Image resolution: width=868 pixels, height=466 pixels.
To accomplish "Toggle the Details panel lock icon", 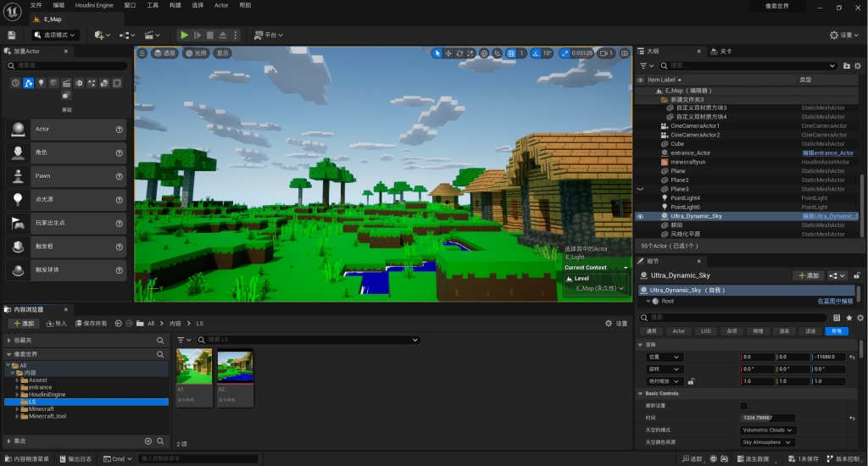I will pos(857,275).
